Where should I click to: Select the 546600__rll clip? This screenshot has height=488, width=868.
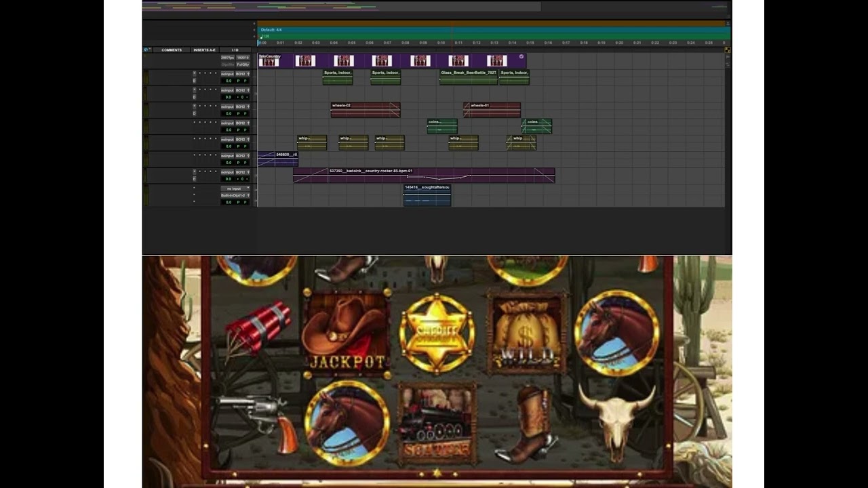click(x=278, y=159)
